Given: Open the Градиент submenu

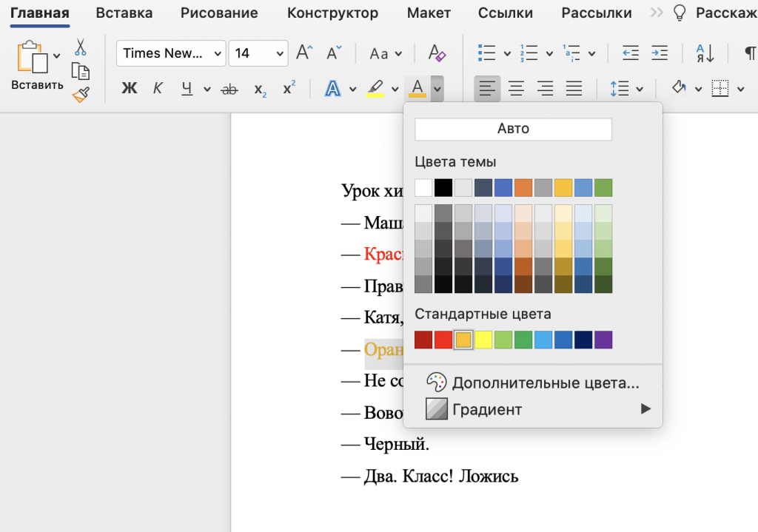Looking at the screenshot, I should (x=533, y=409).
